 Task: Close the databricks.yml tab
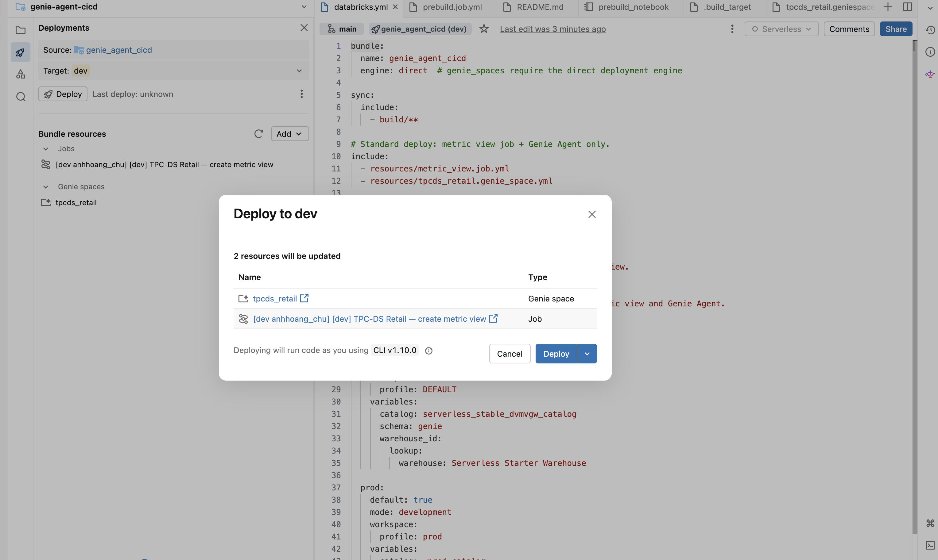[395, 7]
